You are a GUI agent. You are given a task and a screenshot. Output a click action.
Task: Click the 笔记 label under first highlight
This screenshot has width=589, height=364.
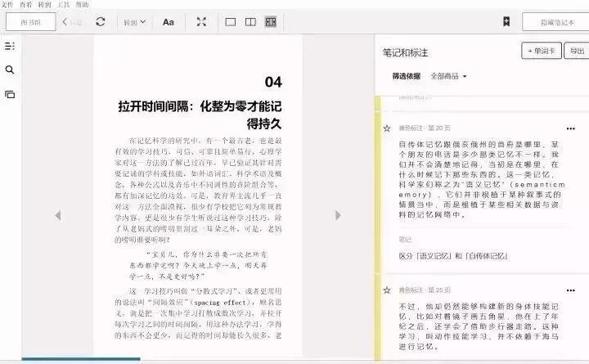(x=405, y=240)
